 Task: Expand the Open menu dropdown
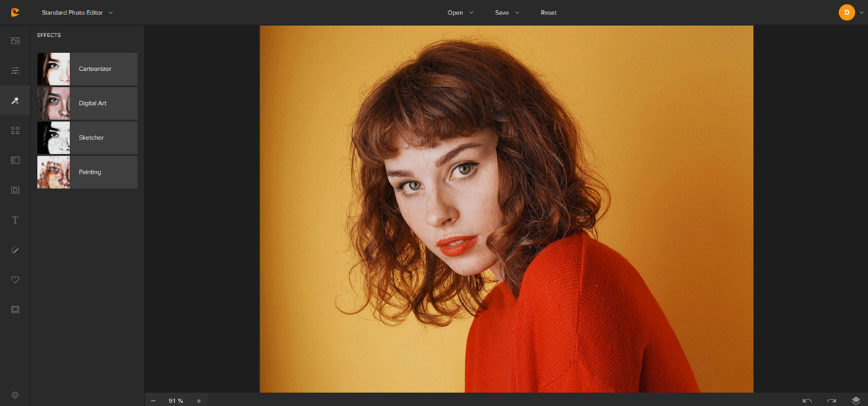pyautogui.click(x=460, y=12)
